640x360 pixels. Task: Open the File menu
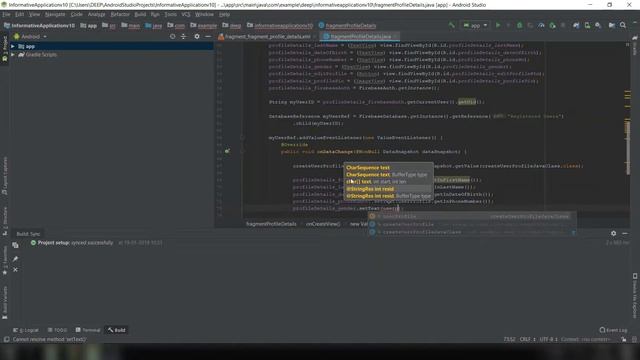point(6,14)
